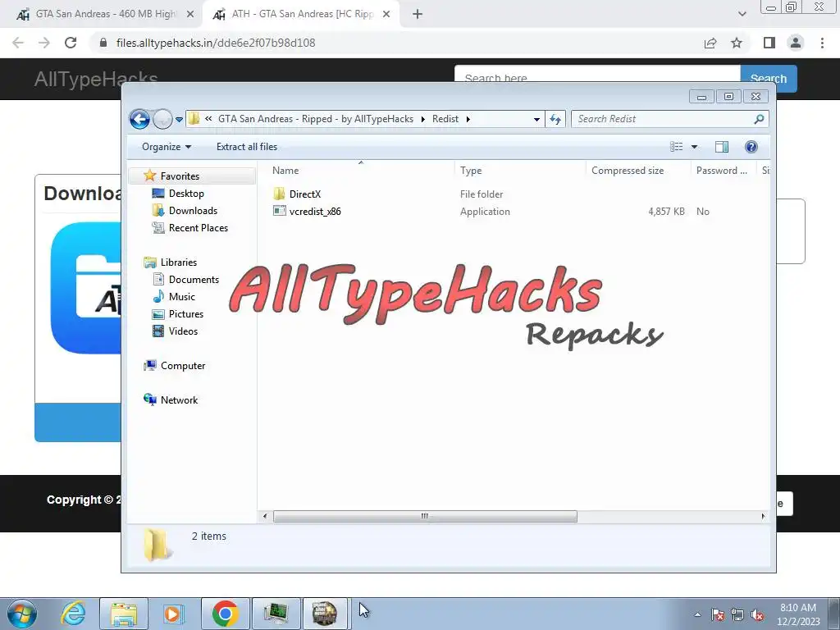
Task: Click the Search Redist input field
Action: [x=669, y=119]
